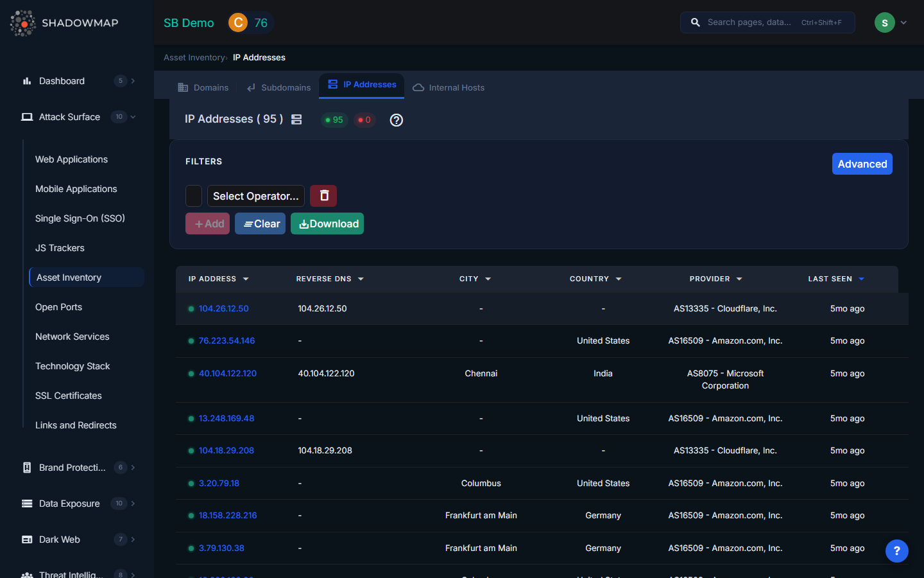
Task: Open the blue floating help button
Action: pos(896,550)
